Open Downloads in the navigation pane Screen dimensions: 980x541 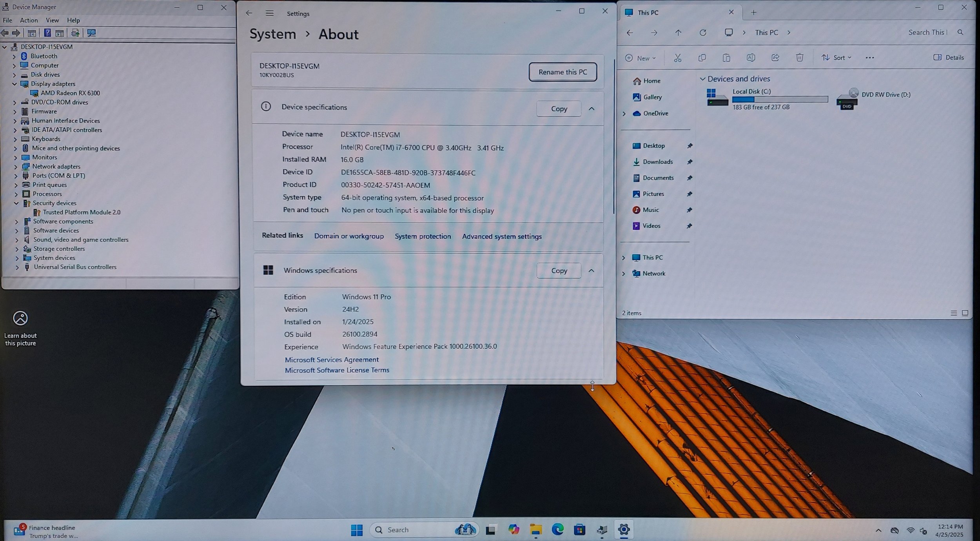tap(658, 162)
